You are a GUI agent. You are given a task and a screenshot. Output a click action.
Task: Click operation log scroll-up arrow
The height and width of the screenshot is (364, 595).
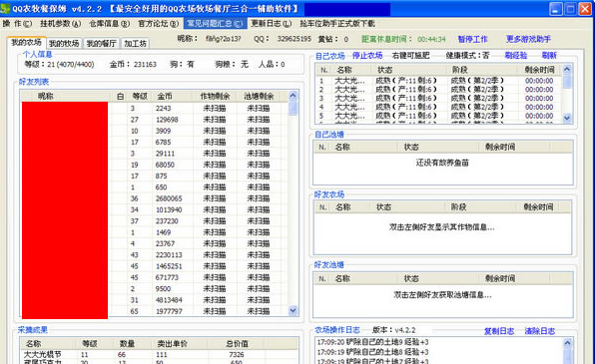[567, 343]
